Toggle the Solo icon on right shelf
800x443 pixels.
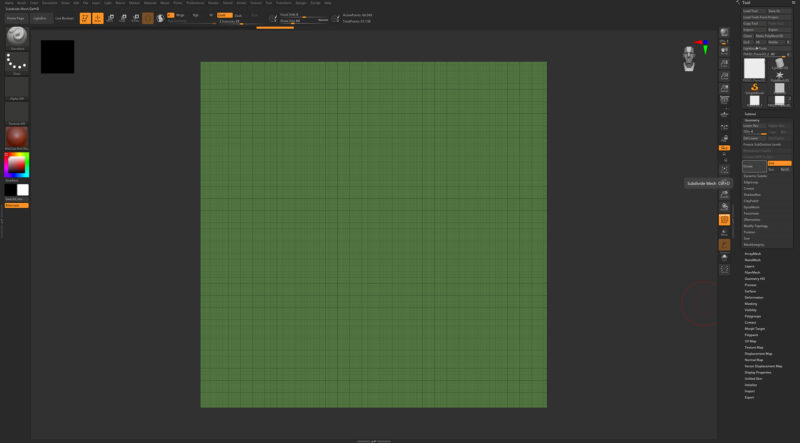[x=724, y=257]
